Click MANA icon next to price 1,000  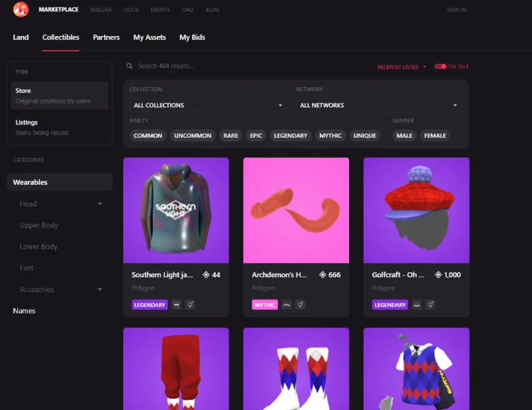click(x=438, y=275)
